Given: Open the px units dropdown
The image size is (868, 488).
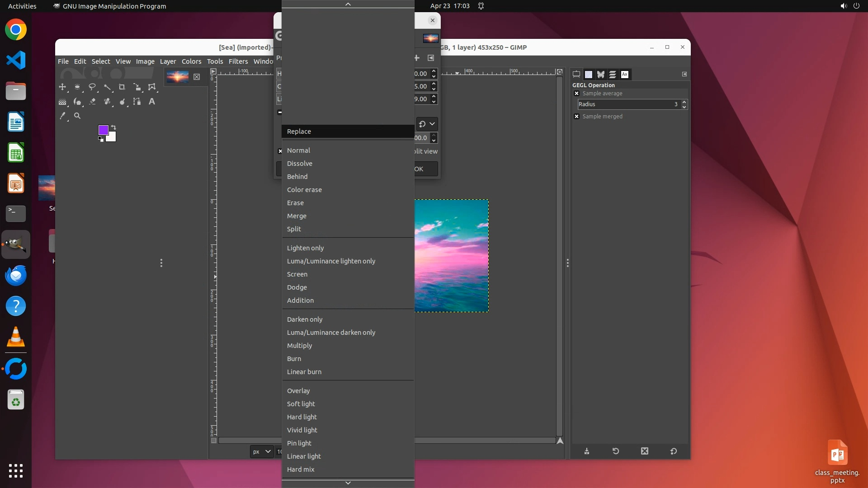Looking at the screenshot, I should (x=261, y=451).
